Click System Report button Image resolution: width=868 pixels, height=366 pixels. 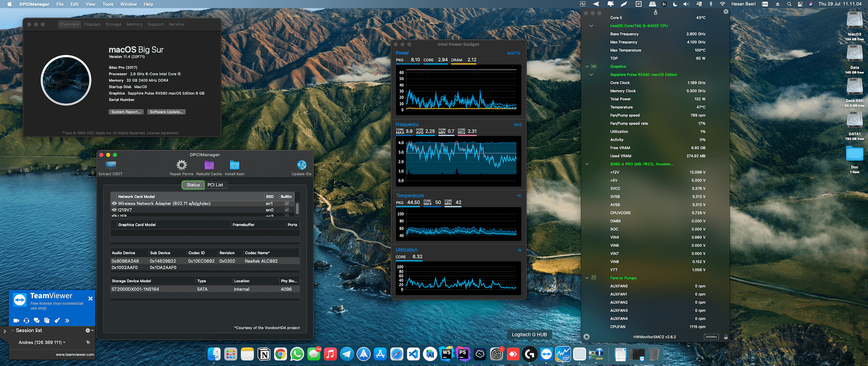(126, 112)
